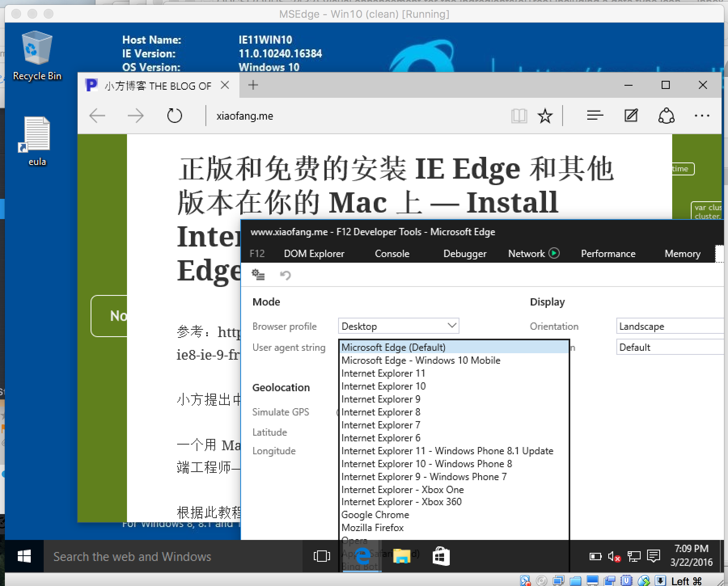Open the eula desktop shortcut

pos(36,141)
